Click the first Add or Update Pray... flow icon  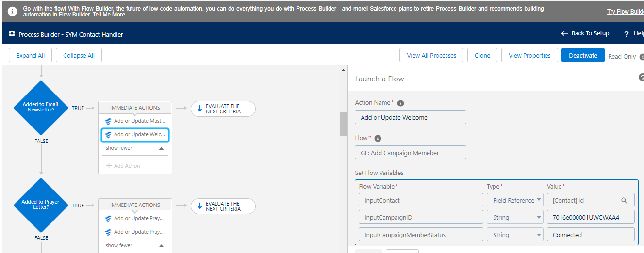(x=108, y=219)
